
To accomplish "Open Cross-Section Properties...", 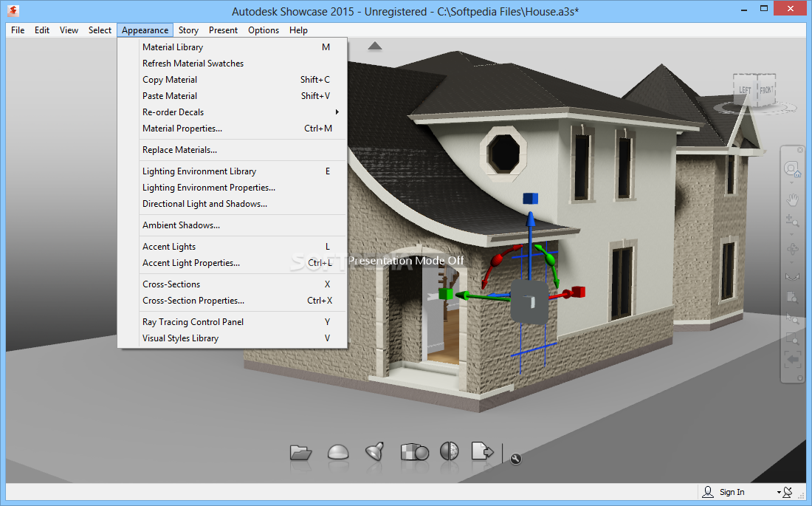I will (232, 301).
